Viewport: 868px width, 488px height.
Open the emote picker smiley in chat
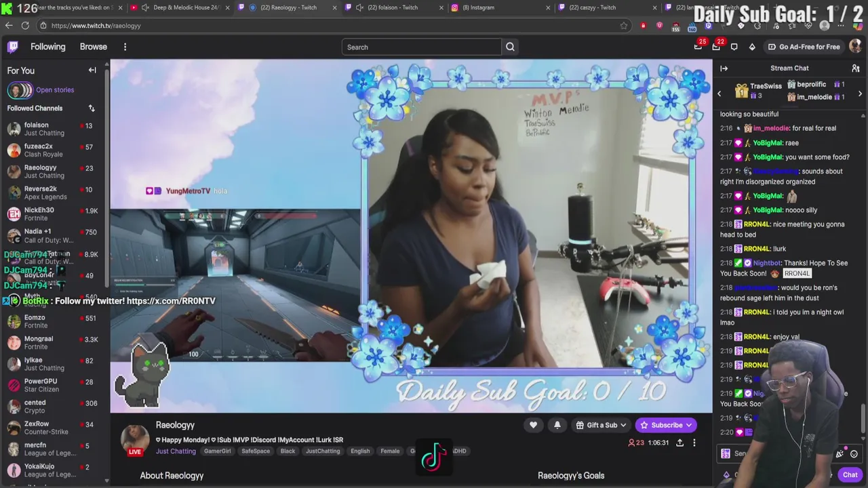tap(854, 454)
